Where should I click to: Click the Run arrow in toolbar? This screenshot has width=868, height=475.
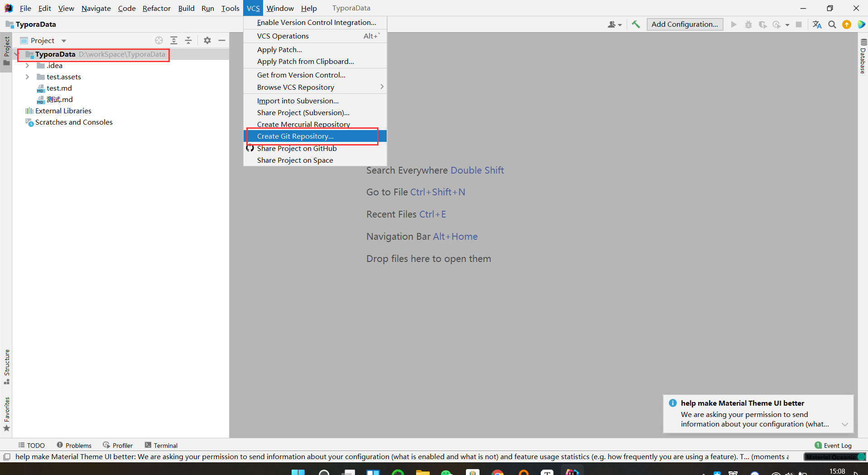click(734, 24)
